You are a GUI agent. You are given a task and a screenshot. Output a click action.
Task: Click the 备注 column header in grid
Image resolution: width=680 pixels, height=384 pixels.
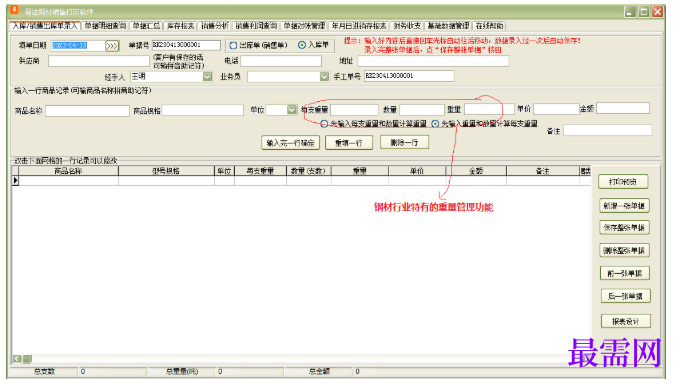[543, 171]
